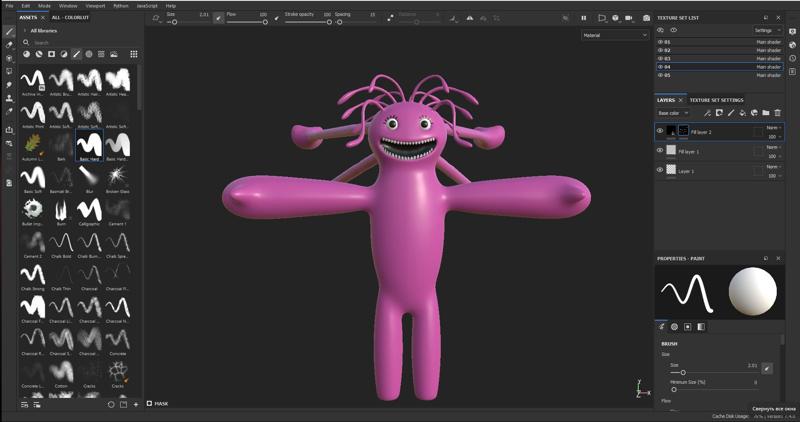
Task: Switch to Texture Set Settings tab
Action: tap(717, 100)
